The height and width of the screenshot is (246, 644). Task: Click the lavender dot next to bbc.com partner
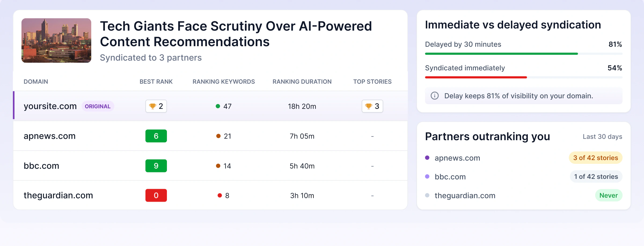(427, 176)
